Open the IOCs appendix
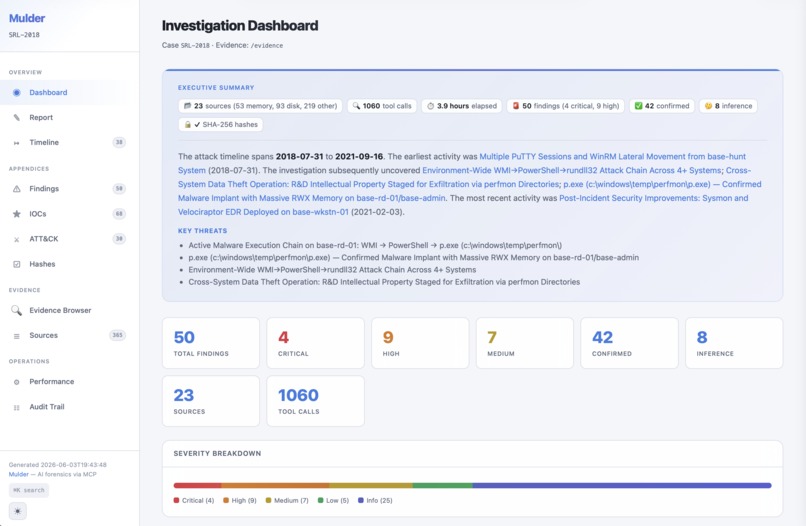 click(x=69, y=214)
